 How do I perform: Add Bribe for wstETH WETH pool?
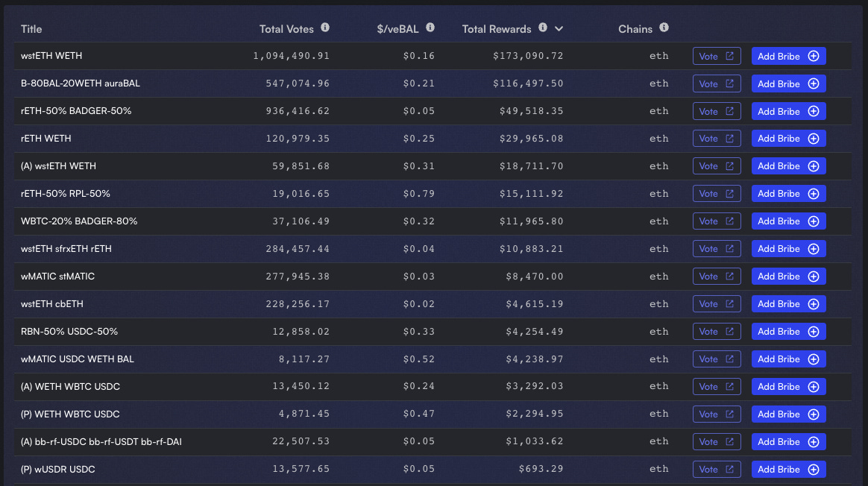(x=788, y=56)
